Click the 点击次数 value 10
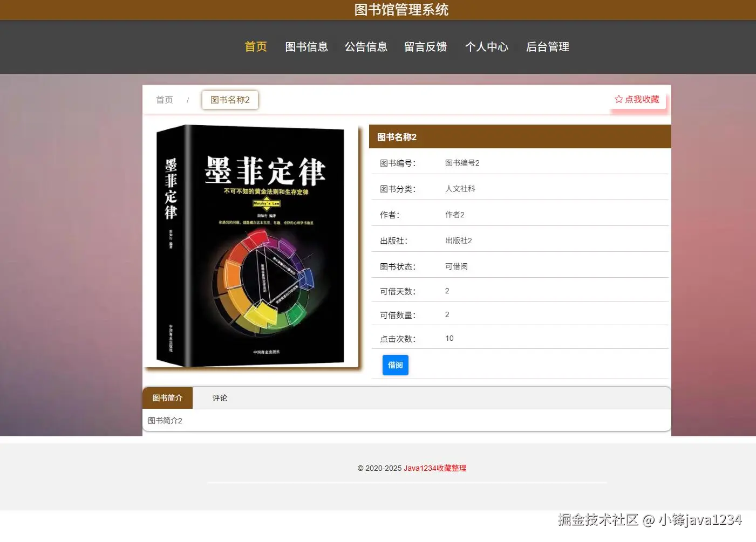Image resolution: width=756 pixels, height=542 pixels. tap(449, 338)
